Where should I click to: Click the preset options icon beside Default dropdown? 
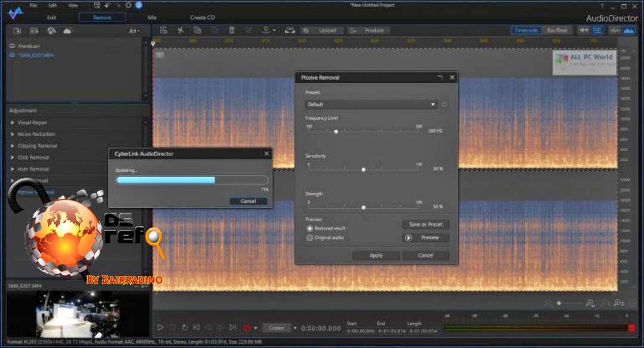click(x=444, y=105)
